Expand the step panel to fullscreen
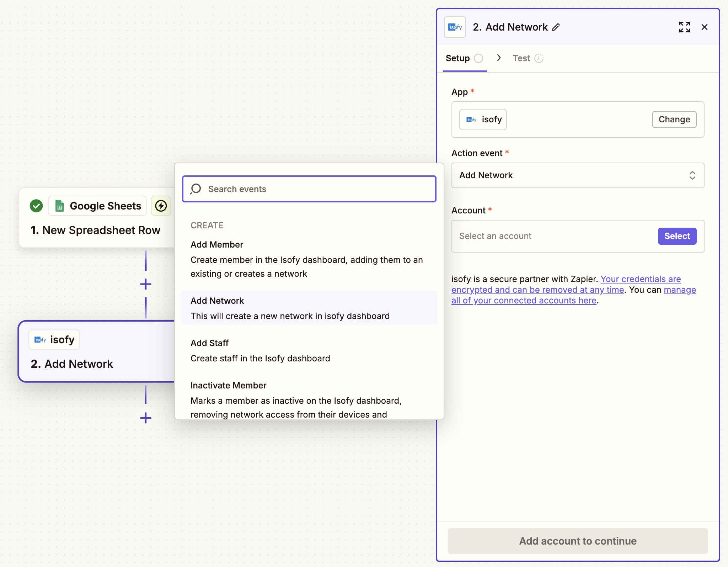Viewport: 728px width, 567px height. pyautogui.click(x=684, y=27)
